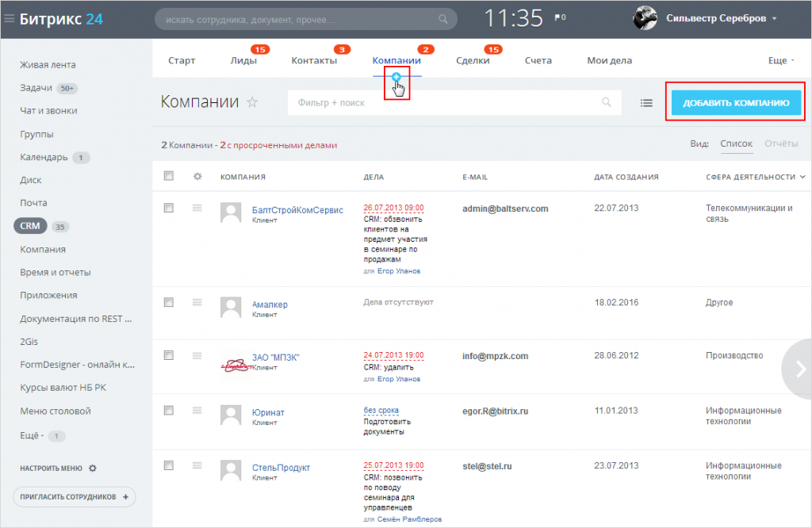Click the Юринат company avatar
The width and height of the screenshot is (812, 528).
point(231,415)
